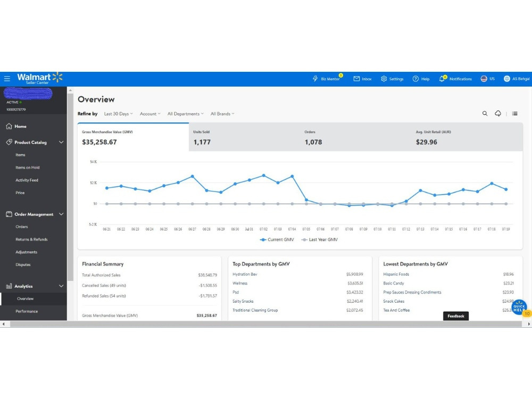Click Hispanic Foods department row

click(x=448, y=274)
